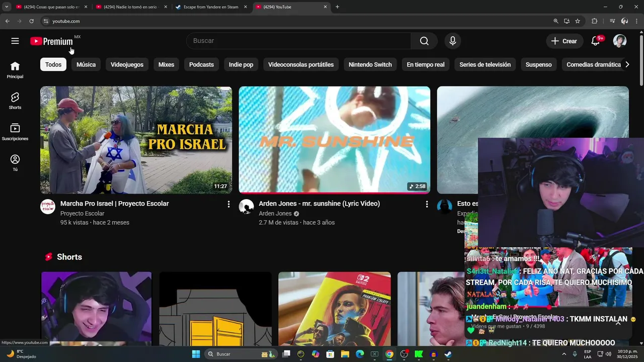Open the Cyberpunk Switch 2 case Short
The width and height of the screenshot is (644, 362).
click(335, 309)
